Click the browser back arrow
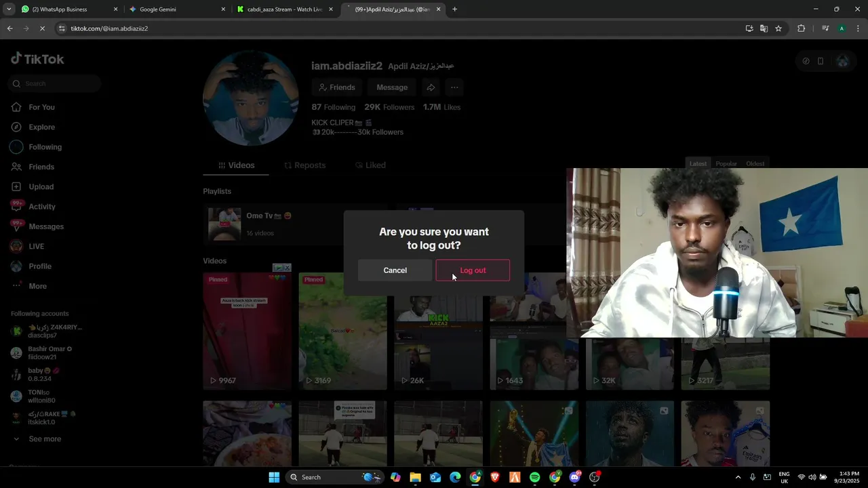Image resolution: width=868 pixels, height=488 pixels. (9, 28)
